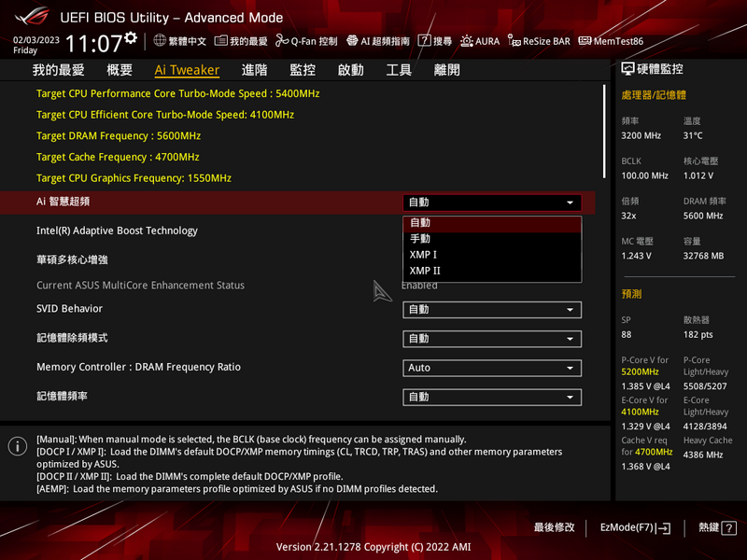Open the SVID Behavior dropdown

tap(492, 310)
